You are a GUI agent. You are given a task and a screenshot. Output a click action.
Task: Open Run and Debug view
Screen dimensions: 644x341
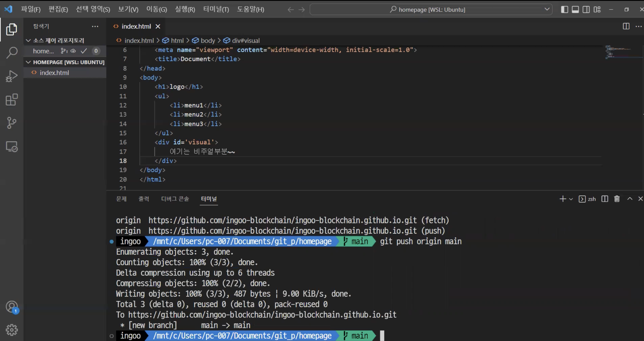point(12,76)
